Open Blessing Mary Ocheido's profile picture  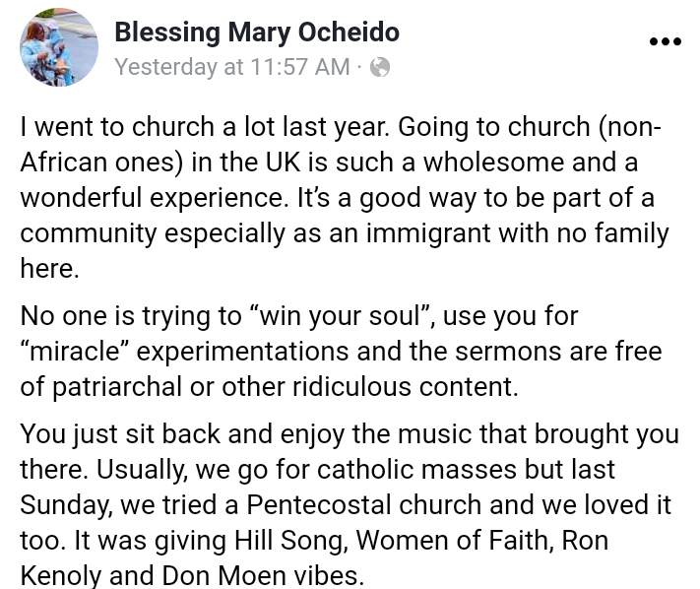(x=59, y=47)
